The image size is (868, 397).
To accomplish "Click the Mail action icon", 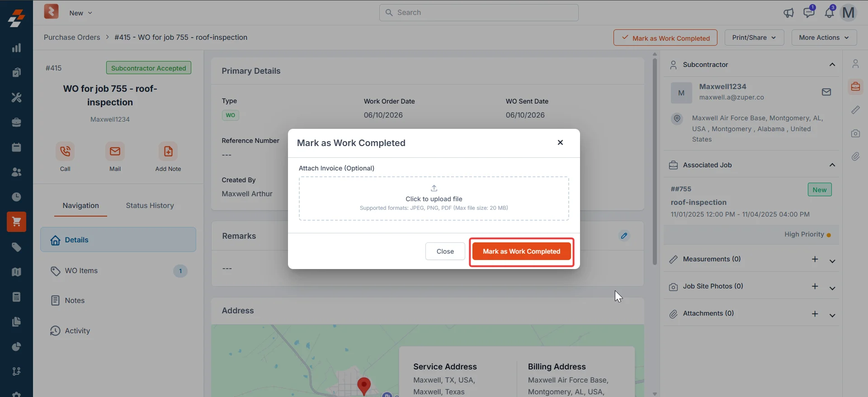I will pos(115,151).
